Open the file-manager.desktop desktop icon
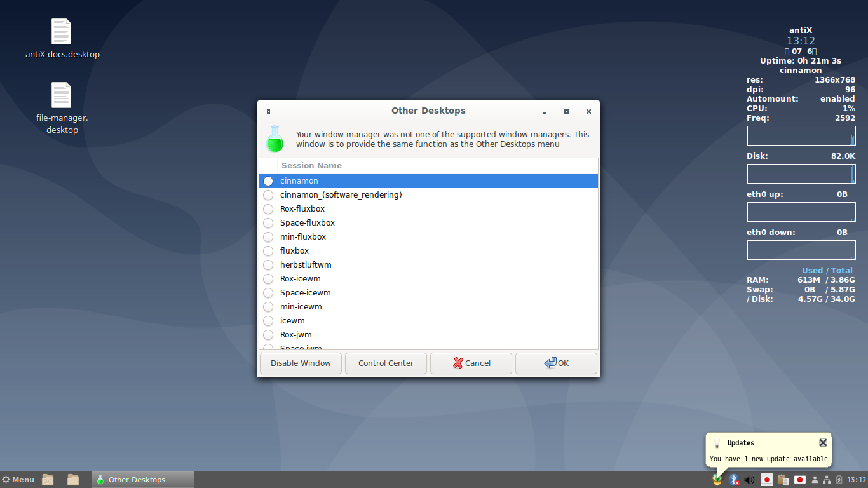The image size is (868, 488). pyautogui.click(x=62, y=108)
